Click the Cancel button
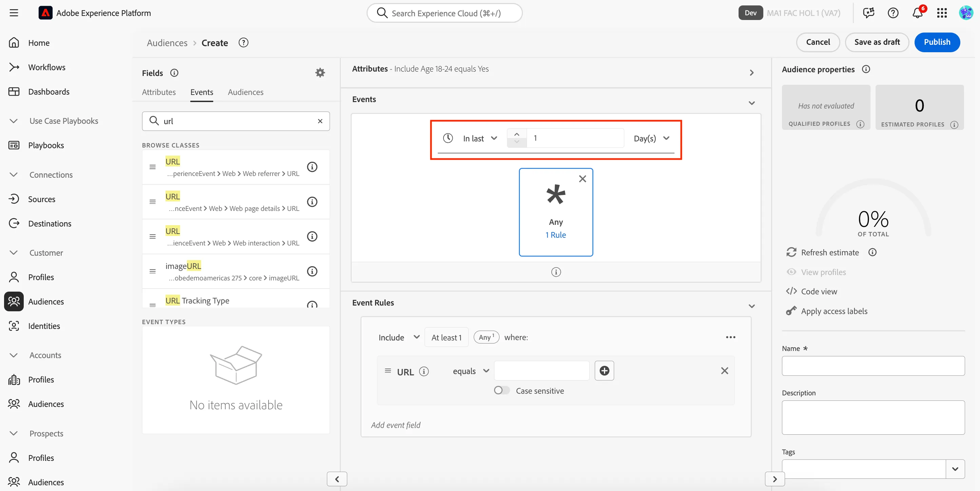Screen dimensions: 980x491 point(818,42)
